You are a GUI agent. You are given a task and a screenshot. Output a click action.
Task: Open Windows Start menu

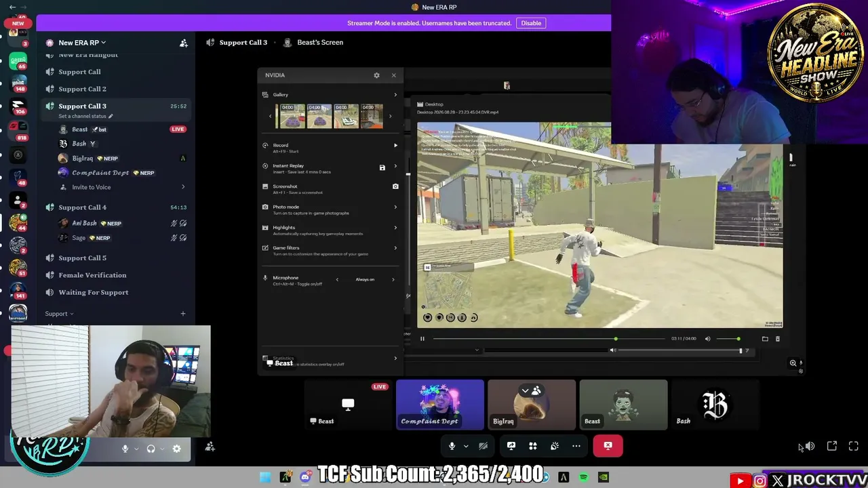[x=265, y=478]
